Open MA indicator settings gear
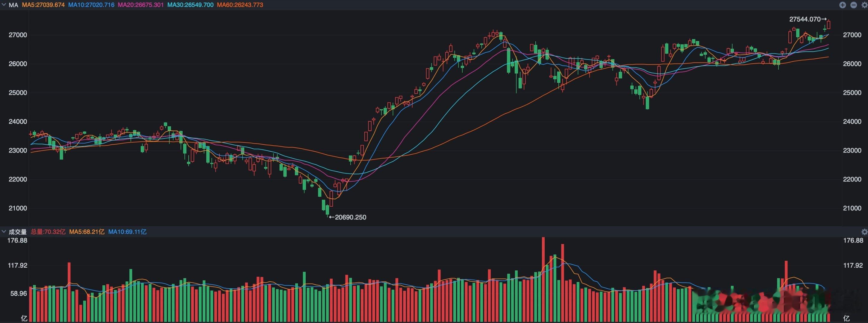868x323 pixels. 865,5
